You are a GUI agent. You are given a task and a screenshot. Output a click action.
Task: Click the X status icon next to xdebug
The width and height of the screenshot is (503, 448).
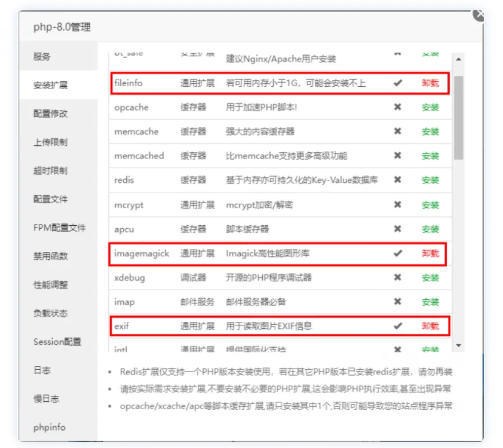point(398,277)
